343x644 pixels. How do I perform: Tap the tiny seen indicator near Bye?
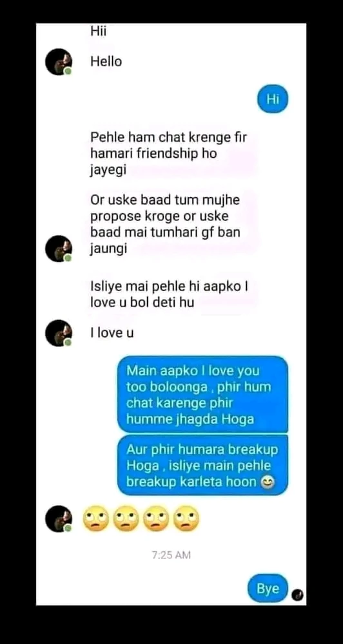click(297, 595)
